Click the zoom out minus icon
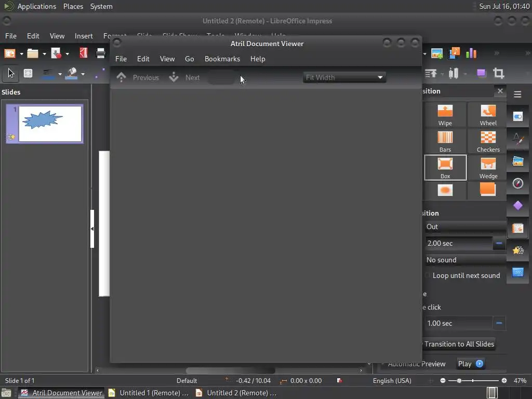 [x=443, y=381]
